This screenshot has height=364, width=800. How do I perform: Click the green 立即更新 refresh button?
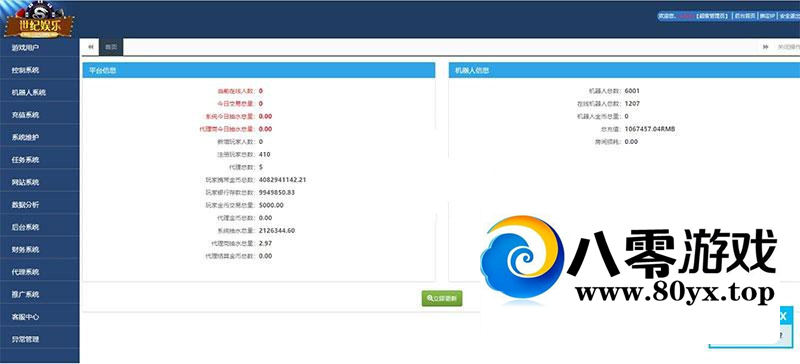pyautogui.click(x=442, y=298)
